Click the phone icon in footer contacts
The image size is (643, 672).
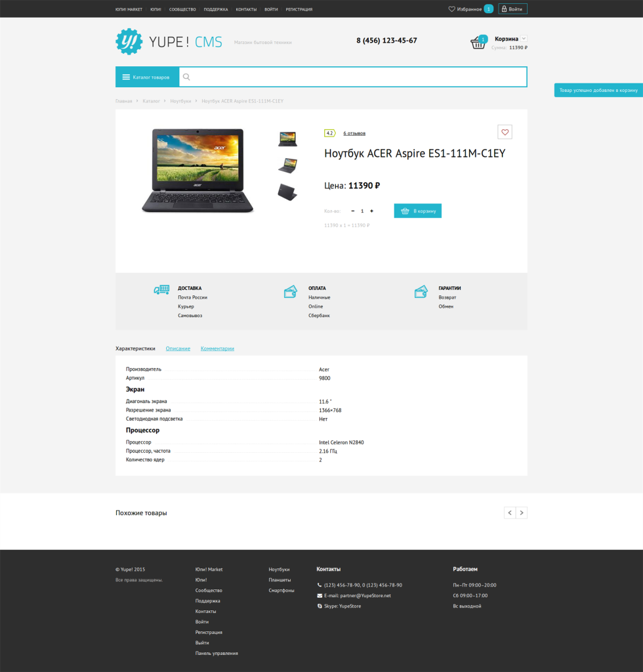pos(320,585)
